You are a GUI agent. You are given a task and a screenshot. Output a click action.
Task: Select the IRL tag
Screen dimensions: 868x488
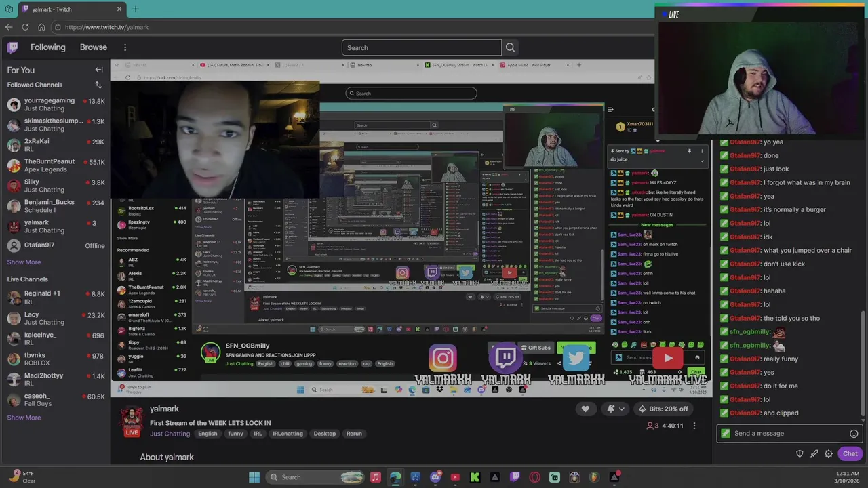click(258, 434)
